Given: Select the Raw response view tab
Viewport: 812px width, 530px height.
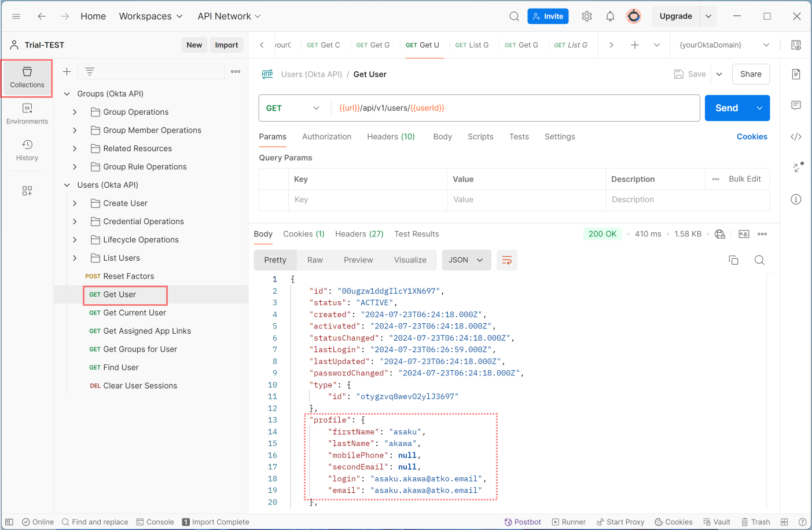Looking at the screenshot, I should 315,260.
